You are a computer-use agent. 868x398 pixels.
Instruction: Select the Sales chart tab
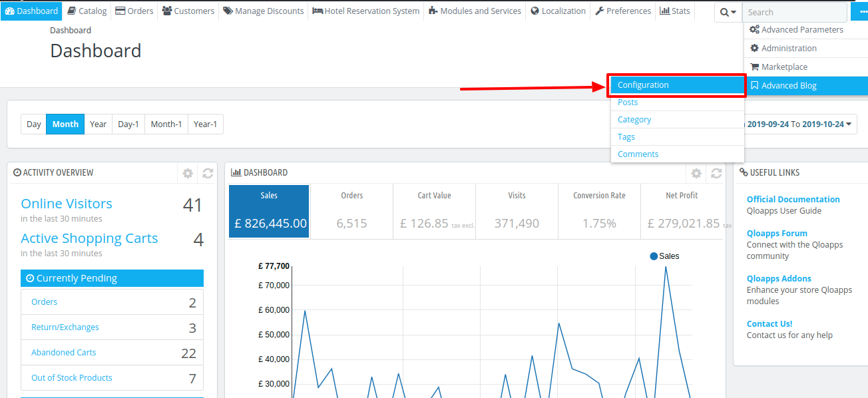tap(269, 212)
